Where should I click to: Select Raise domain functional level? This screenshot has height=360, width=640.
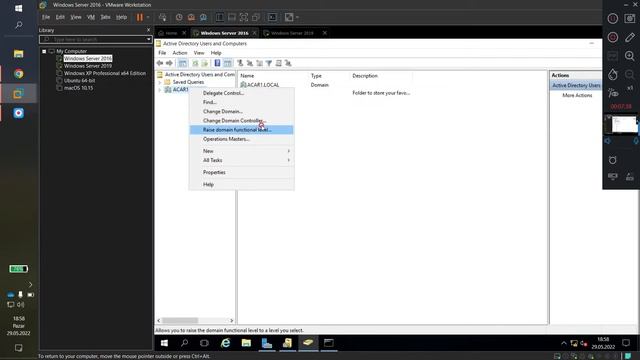pos(241,130)
